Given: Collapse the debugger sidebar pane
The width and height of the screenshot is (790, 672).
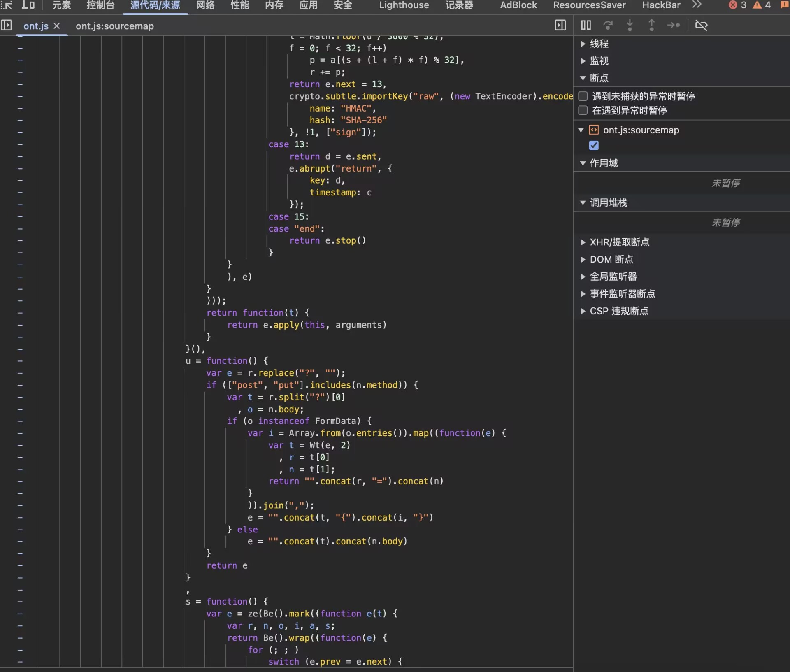Looking at the screenshot, I should tap(560, 25).
